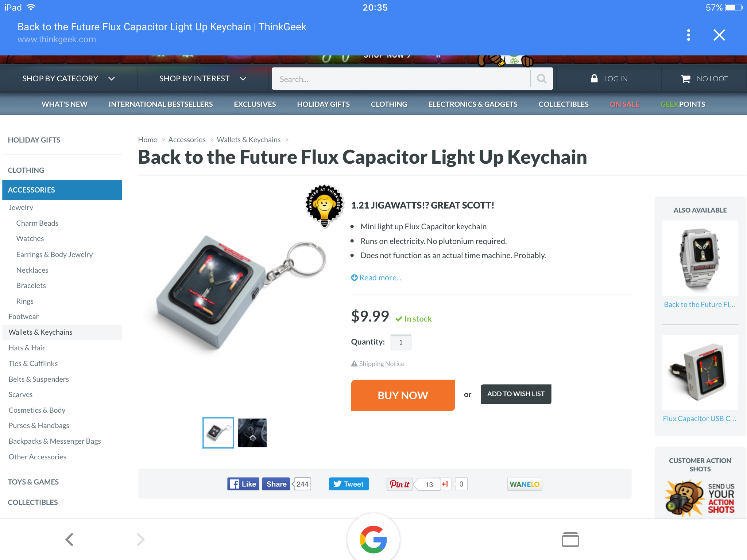
Task: Pin the product with Pin it
Action: (399, 484)
